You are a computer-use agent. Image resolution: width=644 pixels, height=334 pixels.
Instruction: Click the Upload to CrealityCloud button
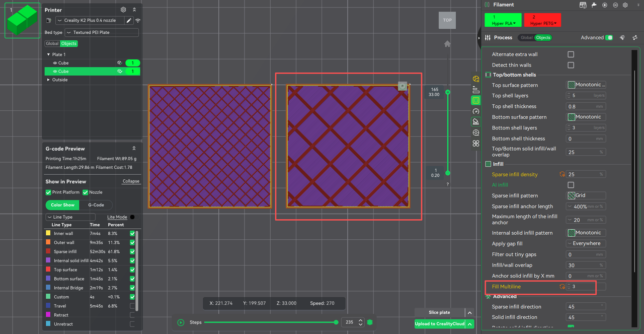[439, 324]
